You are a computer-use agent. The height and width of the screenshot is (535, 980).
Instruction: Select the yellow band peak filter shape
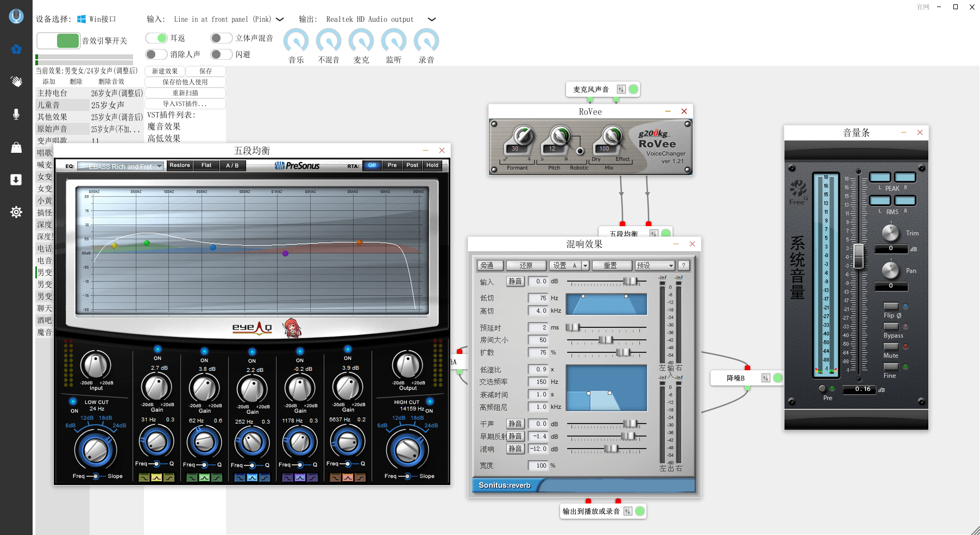click(x=156, y=477)
